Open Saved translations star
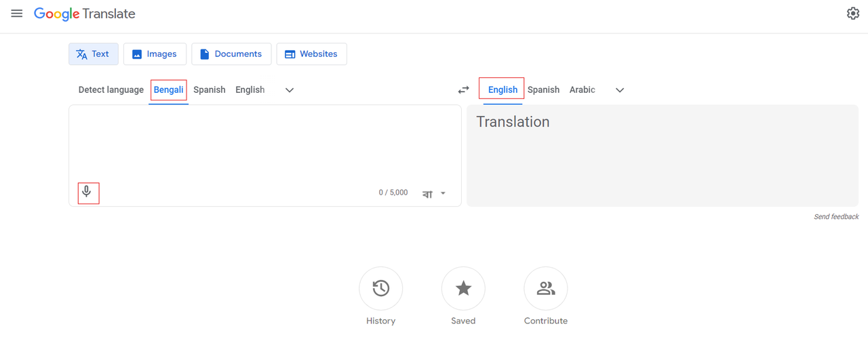Screen dimensions: 868x343 coord(463,289)
